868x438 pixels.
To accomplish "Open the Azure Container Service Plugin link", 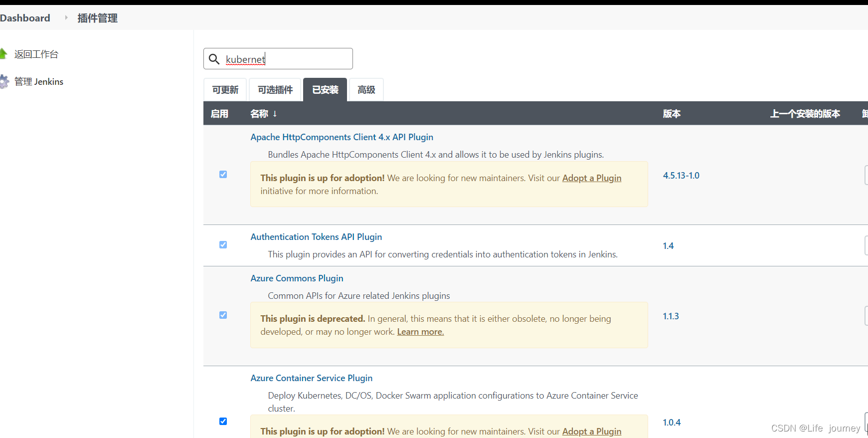I will tap(312, 378).
